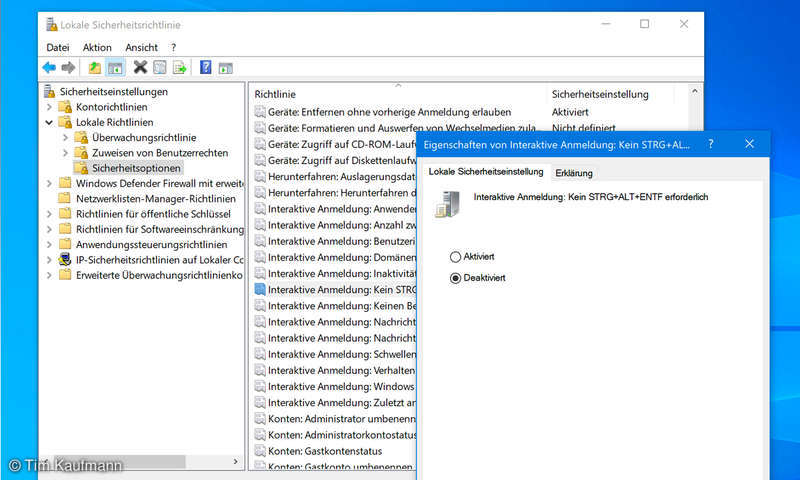The image size is (800, 480).
Task: Click the folder Up one level icon
Action: (x=95, y=67)
